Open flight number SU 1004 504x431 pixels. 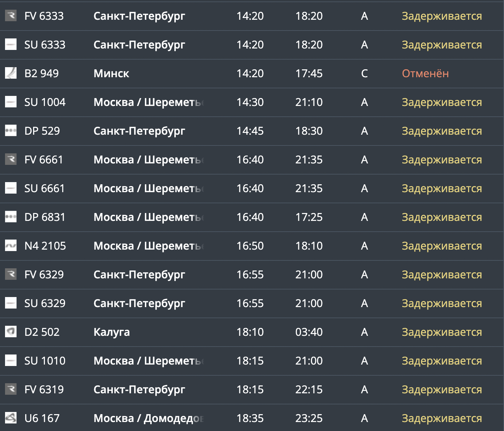coord(45,102)
